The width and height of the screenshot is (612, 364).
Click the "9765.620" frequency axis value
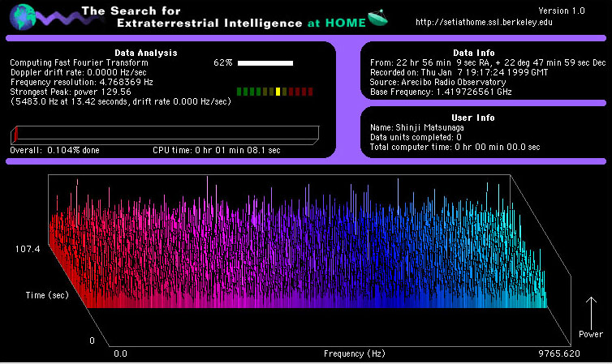click(559, 354)
